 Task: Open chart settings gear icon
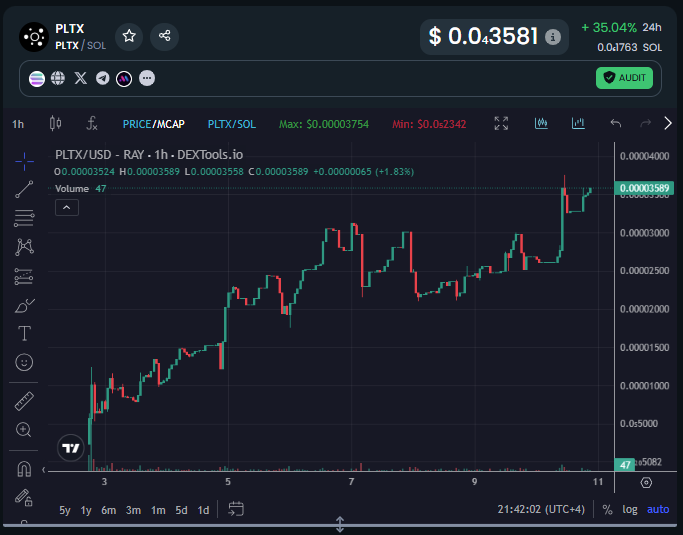646,483
